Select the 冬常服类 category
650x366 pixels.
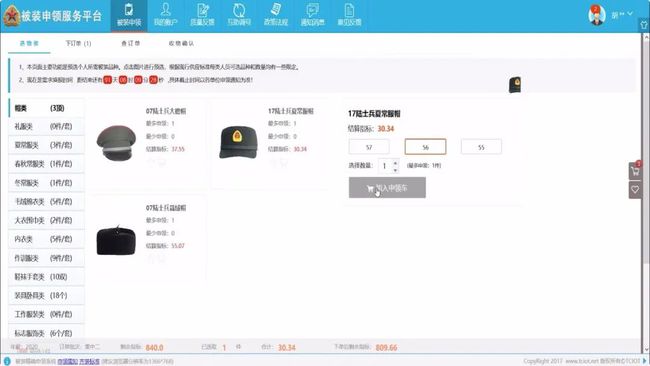[46, 183]
